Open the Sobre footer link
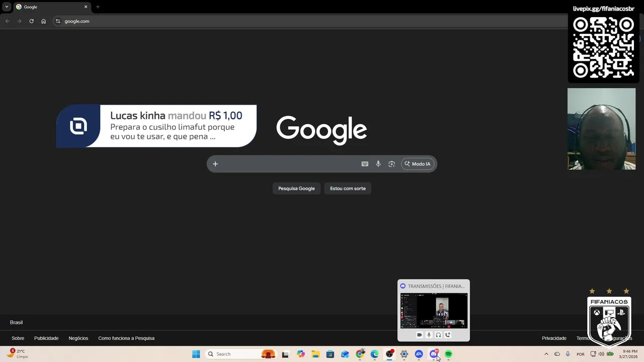This screenshot has width=644, height=362. click(x=18, y=338)
